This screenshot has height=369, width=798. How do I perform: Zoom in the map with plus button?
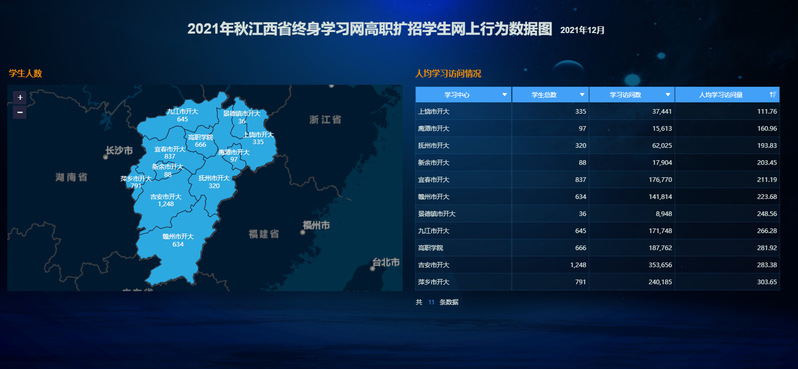[20, 97]
